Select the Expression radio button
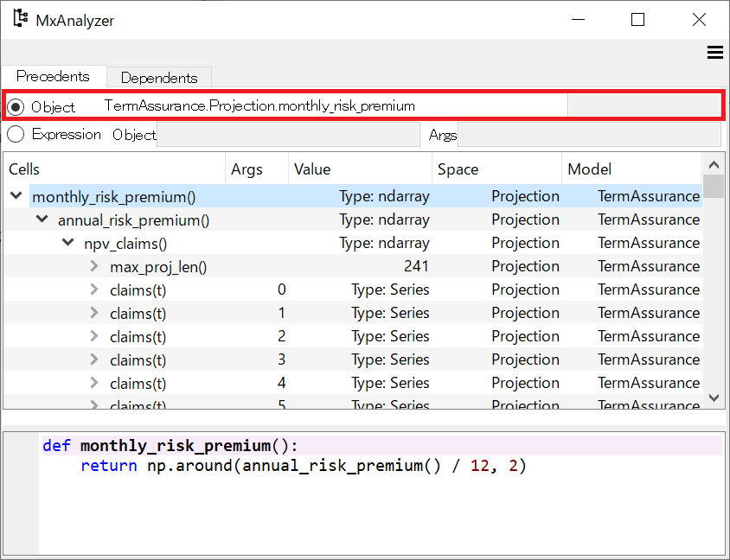 [x=15, y=134]
